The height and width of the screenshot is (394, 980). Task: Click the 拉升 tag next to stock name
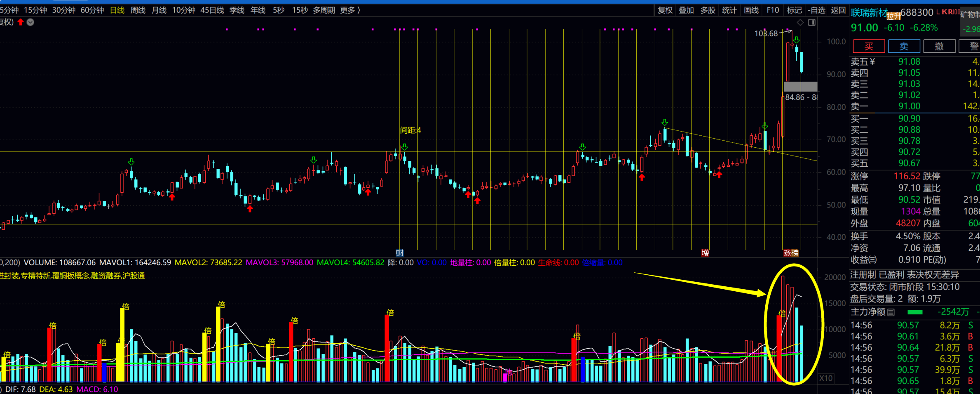[893, 17]
